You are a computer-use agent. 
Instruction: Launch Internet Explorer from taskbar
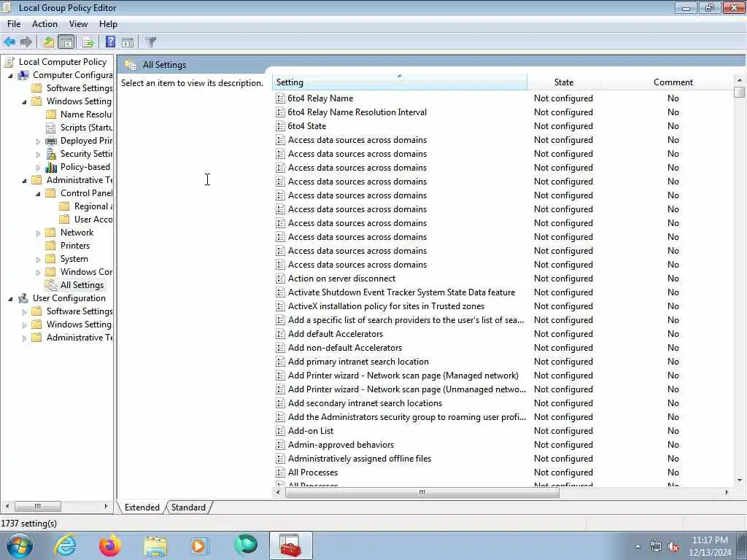click(x=65, y=545)
